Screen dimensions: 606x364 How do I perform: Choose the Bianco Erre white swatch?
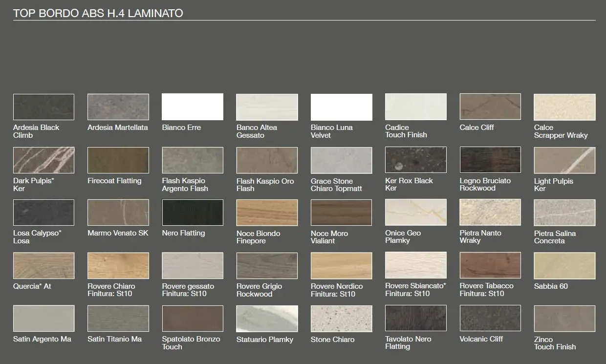192,107
